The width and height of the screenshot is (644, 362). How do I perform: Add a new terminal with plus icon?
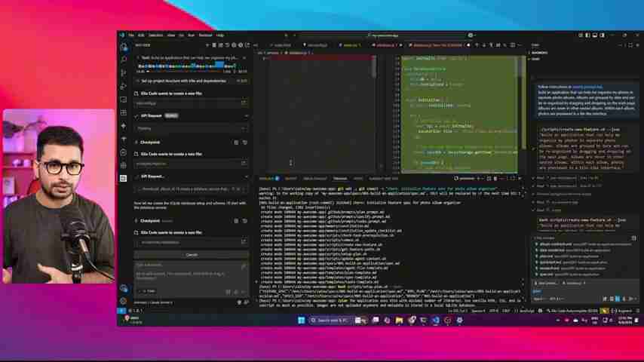[478, 179]
